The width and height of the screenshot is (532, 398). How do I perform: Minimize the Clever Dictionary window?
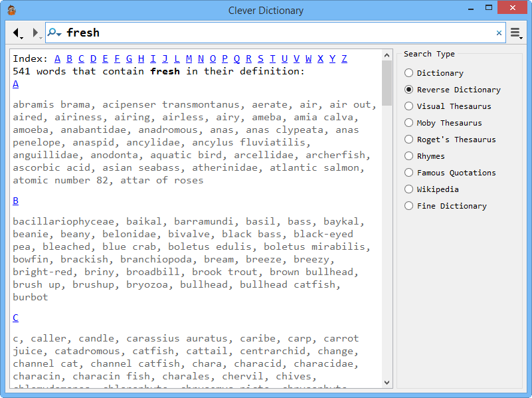471,8
